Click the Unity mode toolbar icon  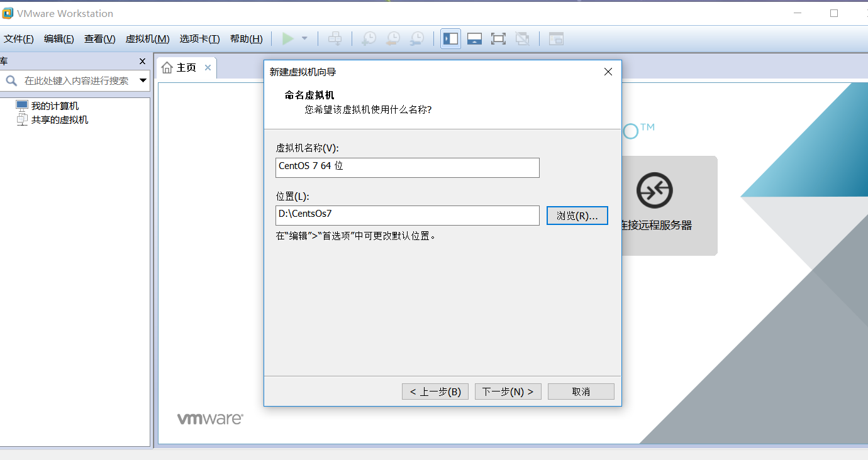point(522,39)
